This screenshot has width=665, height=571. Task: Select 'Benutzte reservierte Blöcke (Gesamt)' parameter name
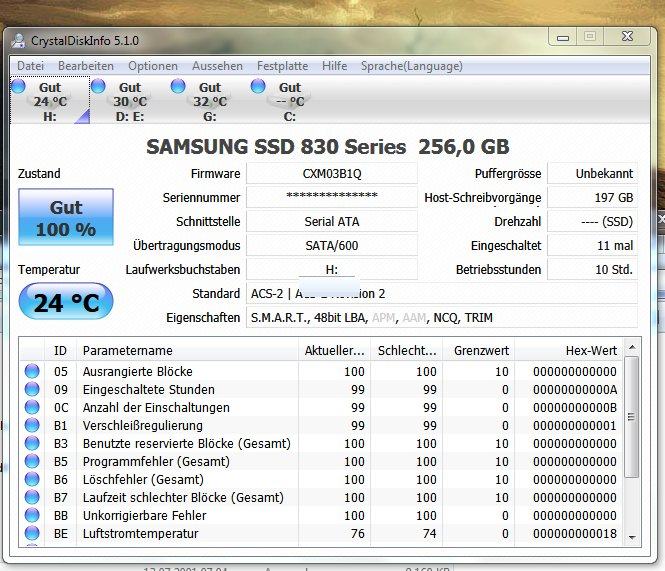187,444
